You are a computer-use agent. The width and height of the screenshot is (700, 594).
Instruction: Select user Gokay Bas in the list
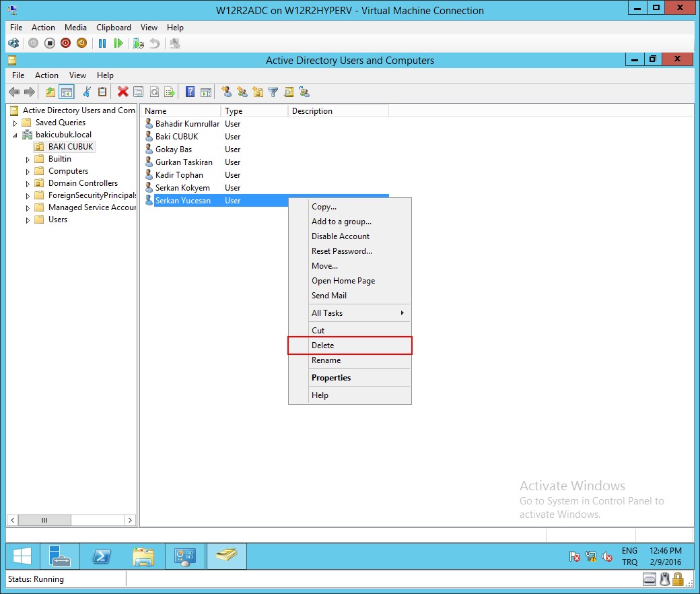(173, 149)
